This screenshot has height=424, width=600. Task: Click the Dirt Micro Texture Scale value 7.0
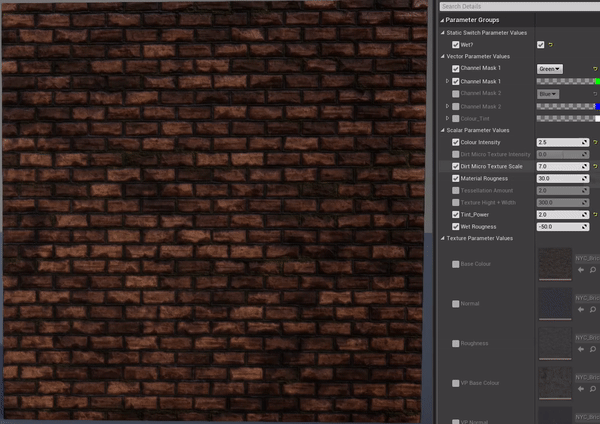(x=559, y=166)
